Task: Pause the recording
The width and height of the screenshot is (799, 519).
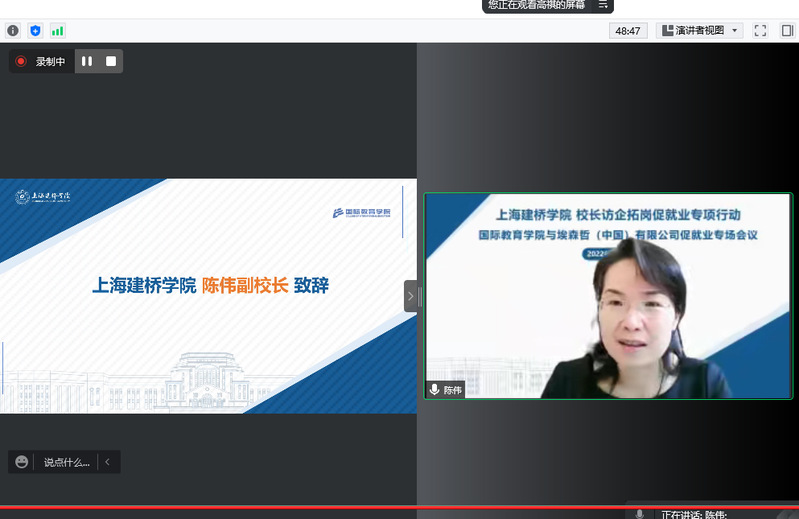Action: (87, 61)
